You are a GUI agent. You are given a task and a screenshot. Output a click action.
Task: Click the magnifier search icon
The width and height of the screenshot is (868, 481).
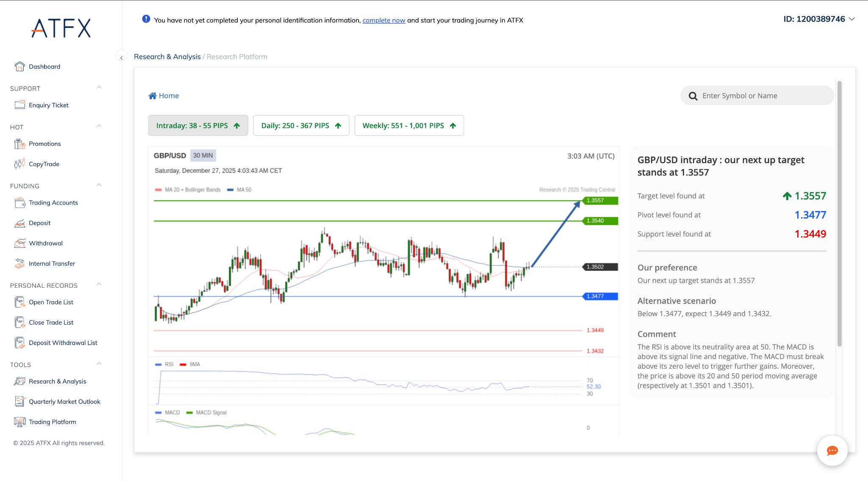coord(693,96)
